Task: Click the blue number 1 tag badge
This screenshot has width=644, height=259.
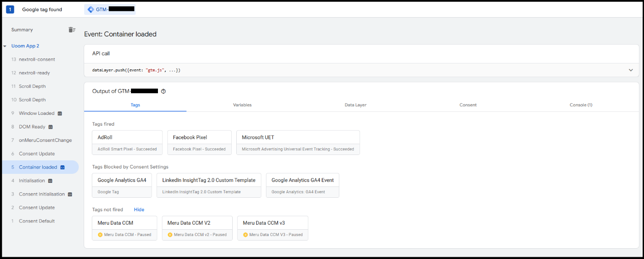Action: tap(10, 9)
